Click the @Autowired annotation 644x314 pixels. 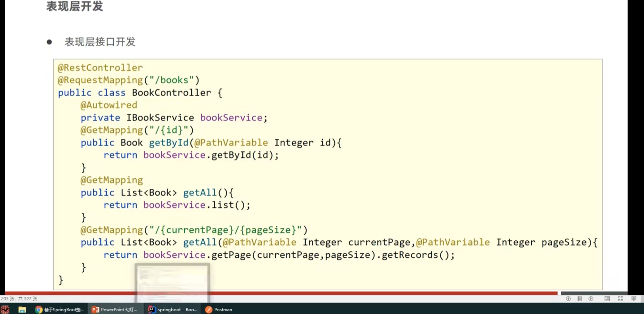pos(109,105)
